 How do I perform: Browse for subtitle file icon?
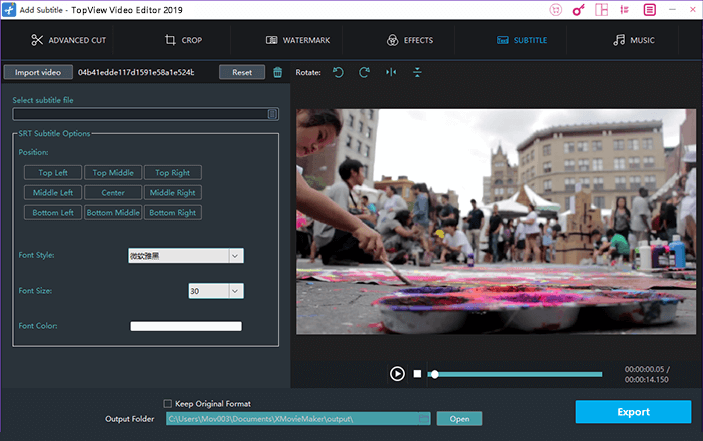tap(272, 114)
